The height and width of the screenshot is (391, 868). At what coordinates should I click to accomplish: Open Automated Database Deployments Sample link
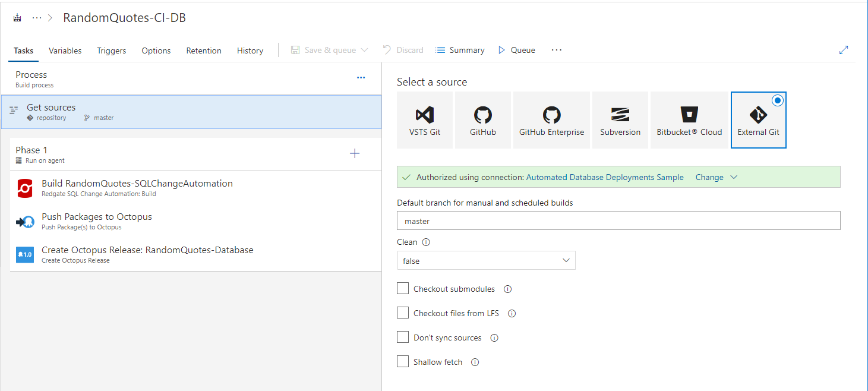coord(604,177)
